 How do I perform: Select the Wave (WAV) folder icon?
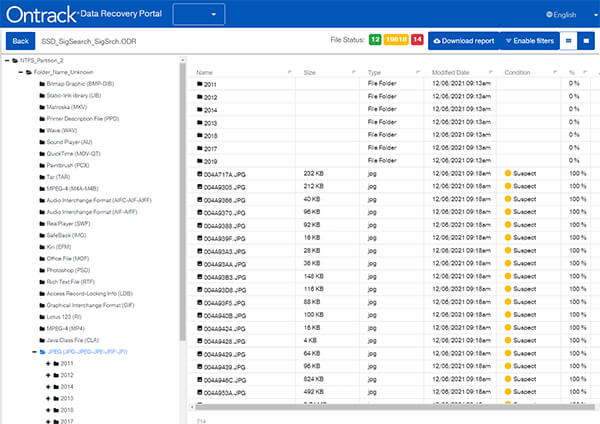click(x=42, y=130)
